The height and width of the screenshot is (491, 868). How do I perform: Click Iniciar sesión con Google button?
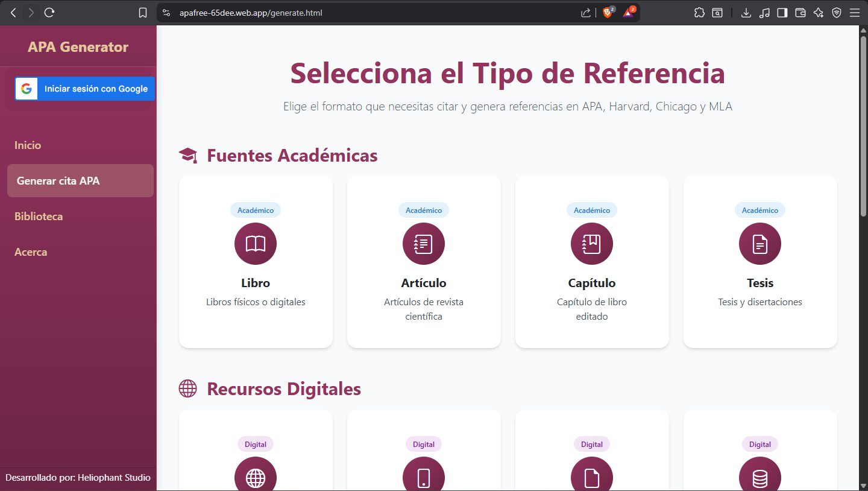click(85, 89)
